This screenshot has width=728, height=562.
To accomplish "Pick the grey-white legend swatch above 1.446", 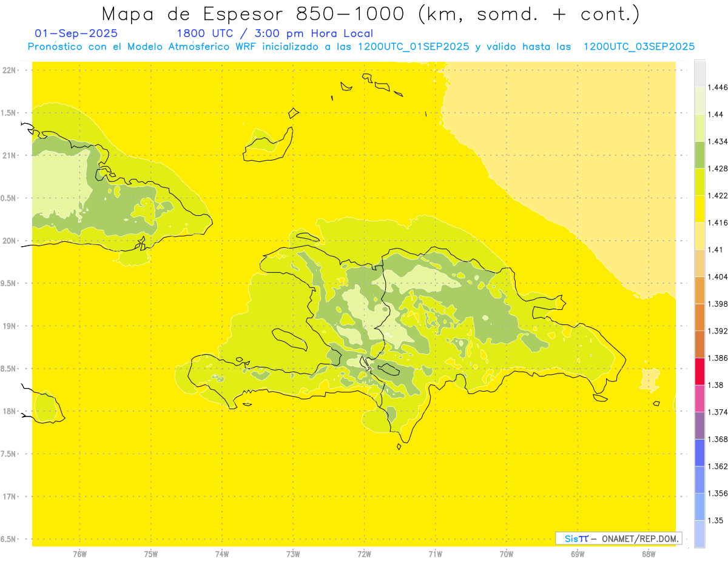I will [x=699, y=73].
